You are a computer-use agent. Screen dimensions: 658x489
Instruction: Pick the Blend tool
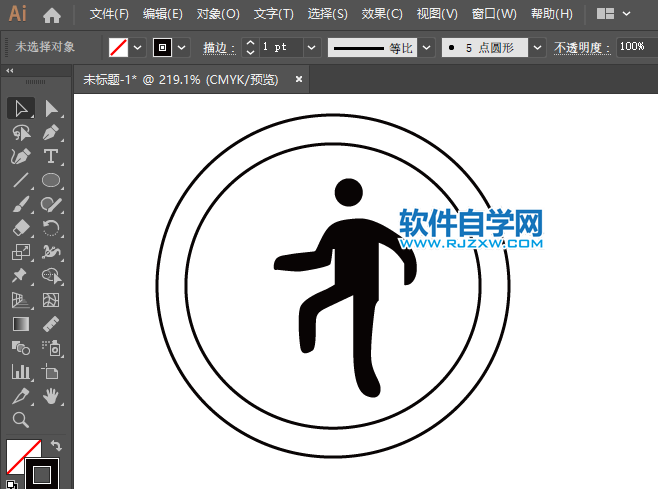tap(21, 348)
